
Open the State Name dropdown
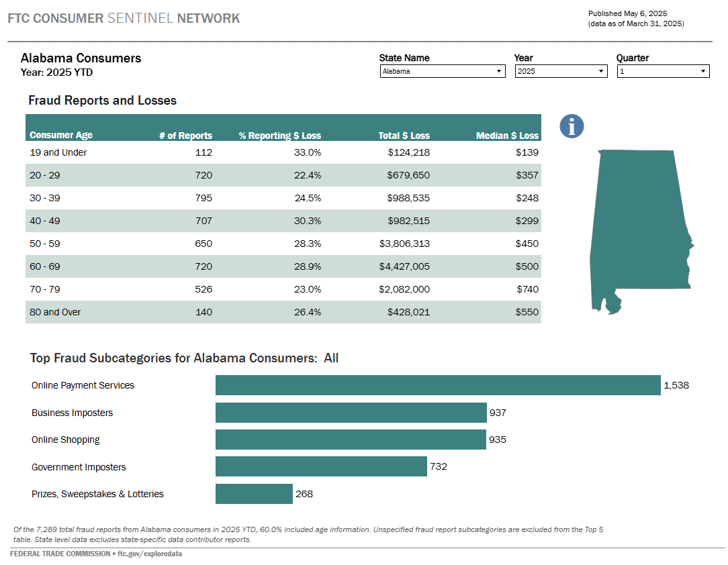(x=442, y=70)
